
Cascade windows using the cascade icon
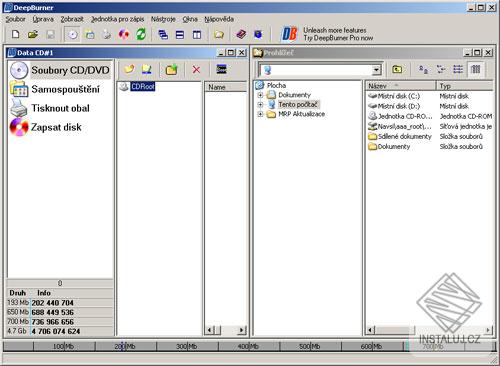point(163,34)
